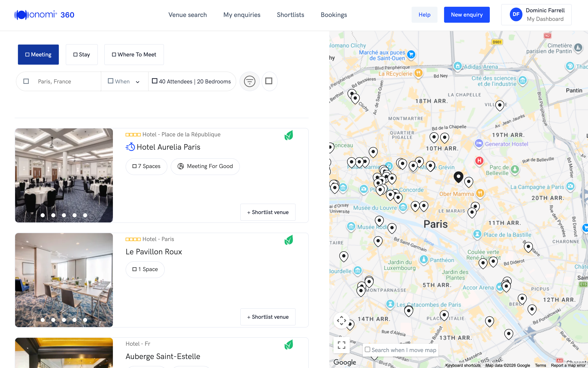This screenshot has height=368, width=588.
Task: Click the green leaf icon on Hotel Aurelia Paris
Action: 289,135
